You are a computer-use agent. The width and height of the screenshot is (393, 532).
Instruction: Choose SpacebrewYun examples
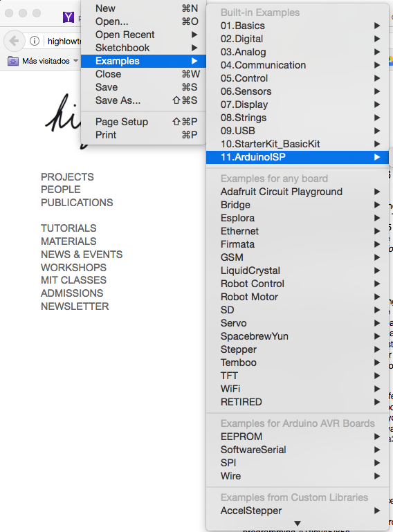[298, 337]
